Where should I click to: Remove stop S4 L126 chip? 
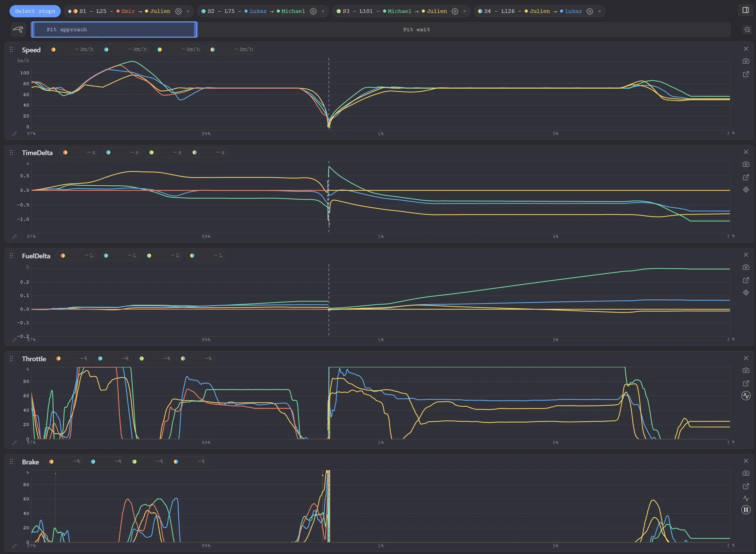599,11
